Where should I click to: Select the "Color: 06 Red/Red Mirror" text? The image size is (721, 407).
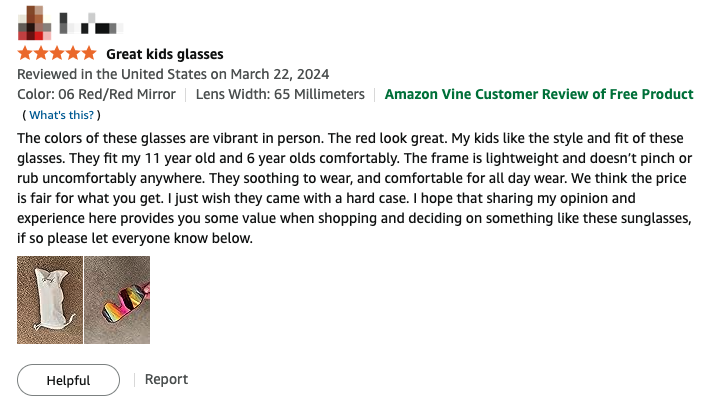[96, 94]
